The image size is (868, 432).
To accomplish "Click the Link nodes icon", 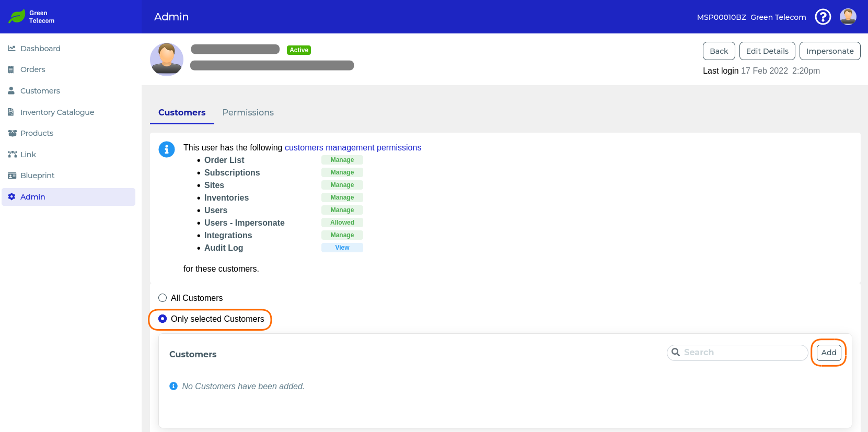I will (x=12, y=154).
